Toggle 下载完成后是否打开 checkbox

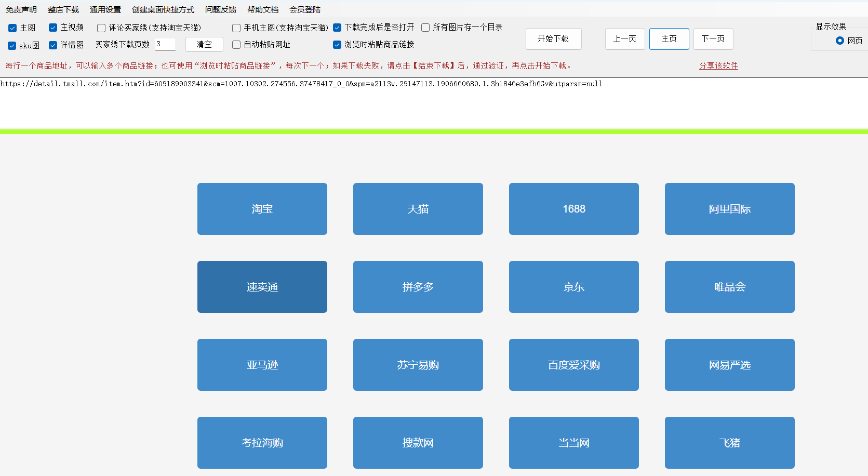(337, 28)
